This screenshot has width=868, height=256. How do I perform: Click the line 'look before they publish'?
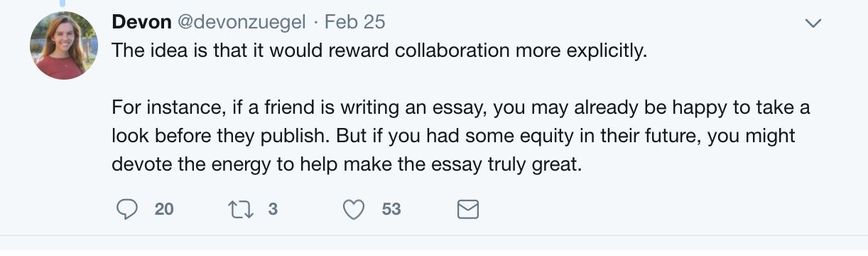(x=453, y=135)
